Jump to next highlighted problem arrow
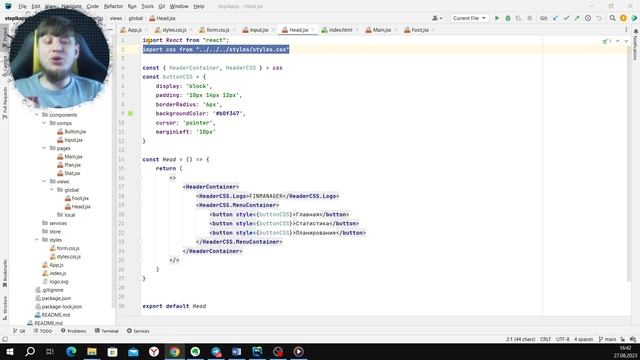 pos(626,41)
